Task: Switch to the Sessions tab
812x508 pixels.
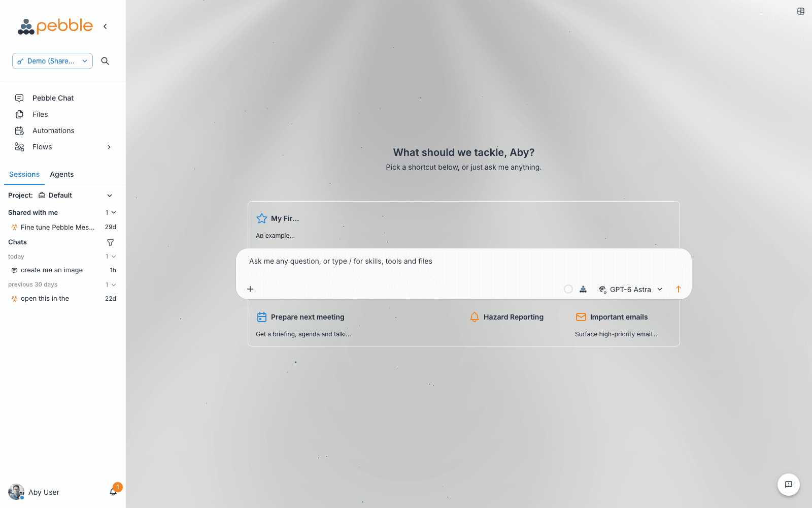Action: point(24,174)
